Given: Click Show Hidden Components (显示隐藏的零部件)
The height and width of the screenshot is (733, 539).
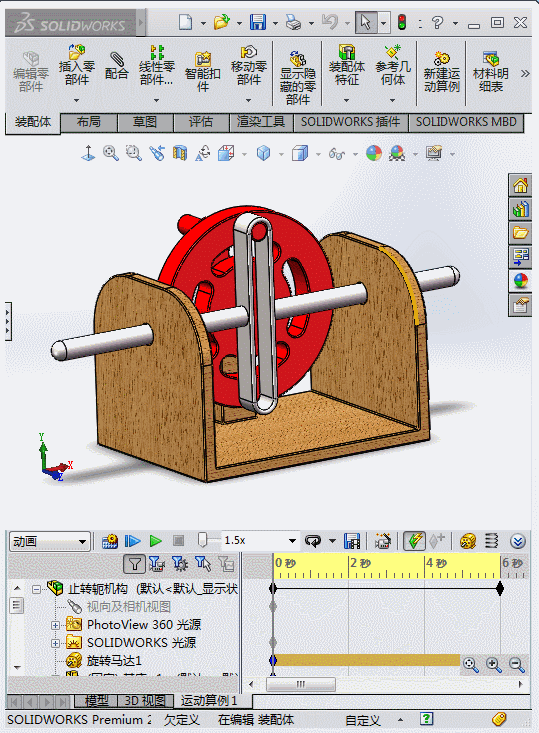Looking at the screenshot, I should [x=298, y=77].
